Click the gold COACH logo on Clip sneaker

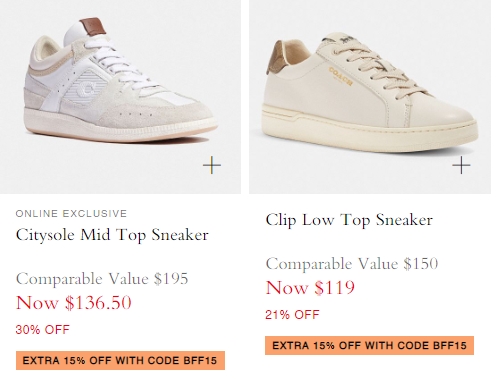(341, 76)
